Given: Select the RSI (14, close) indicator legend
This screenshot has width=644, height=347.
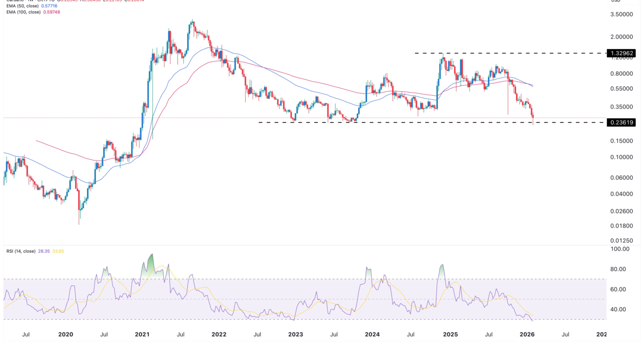Looking at the screenshot, I should coord(21,251).
